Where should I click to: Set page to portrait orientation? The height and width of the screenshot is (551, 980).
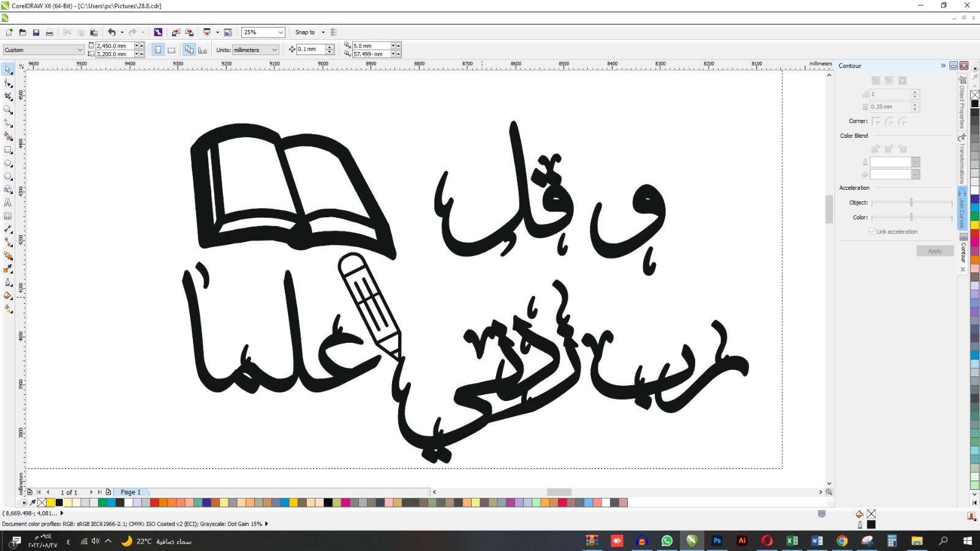158,50
